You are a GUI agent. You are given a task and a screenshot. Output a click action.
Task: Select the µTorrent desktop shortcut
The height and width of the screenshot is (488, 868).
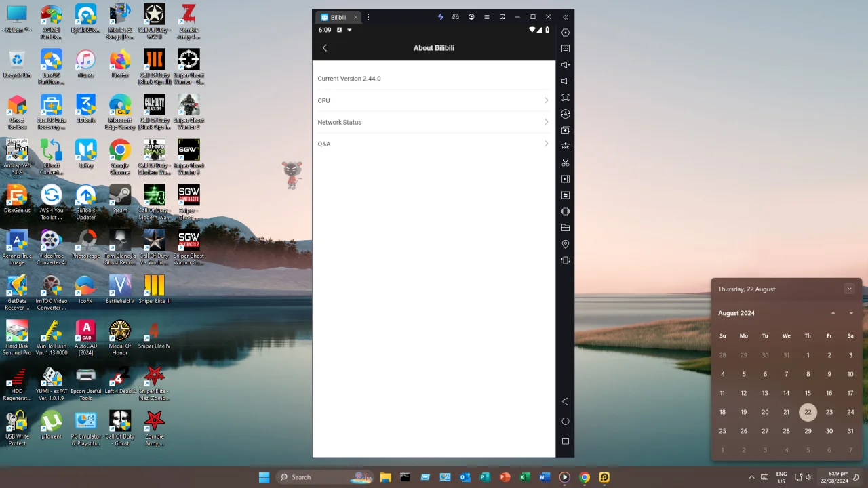(x=52, y=426)
